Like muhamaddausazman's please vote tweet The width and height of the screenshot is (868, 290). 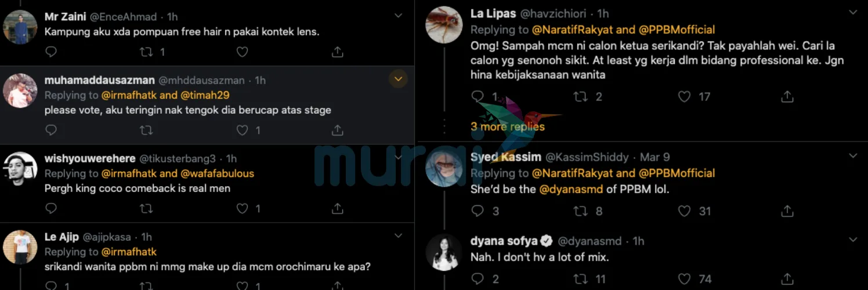(x=243, y=130)
